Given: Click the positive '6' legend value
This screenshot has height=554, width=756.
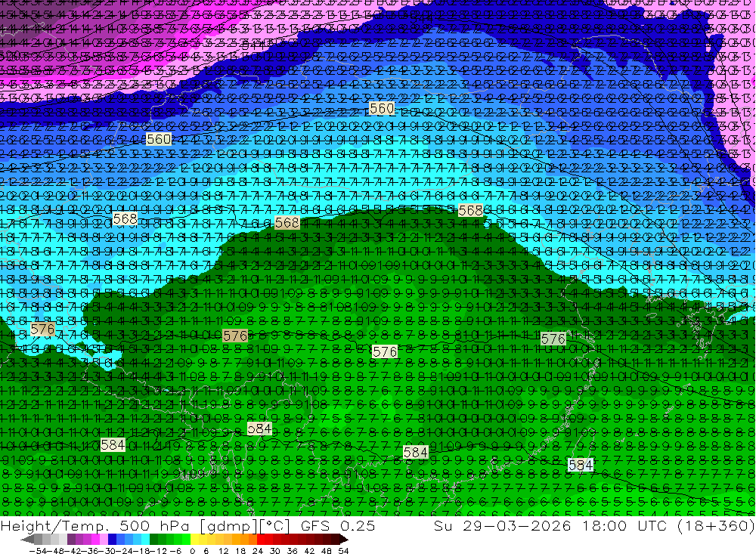Looking at the screenshot, I should pos(206,551).
